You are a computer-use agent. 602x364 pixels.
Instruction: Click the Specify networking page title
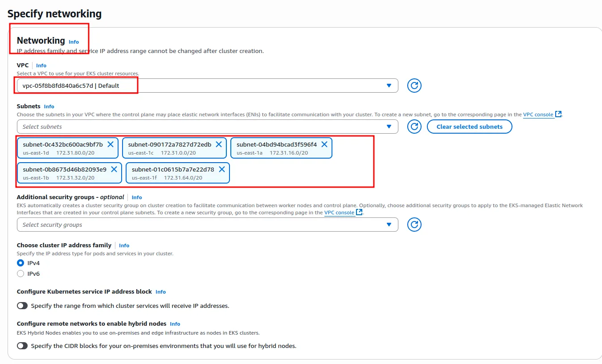[55, 14]
